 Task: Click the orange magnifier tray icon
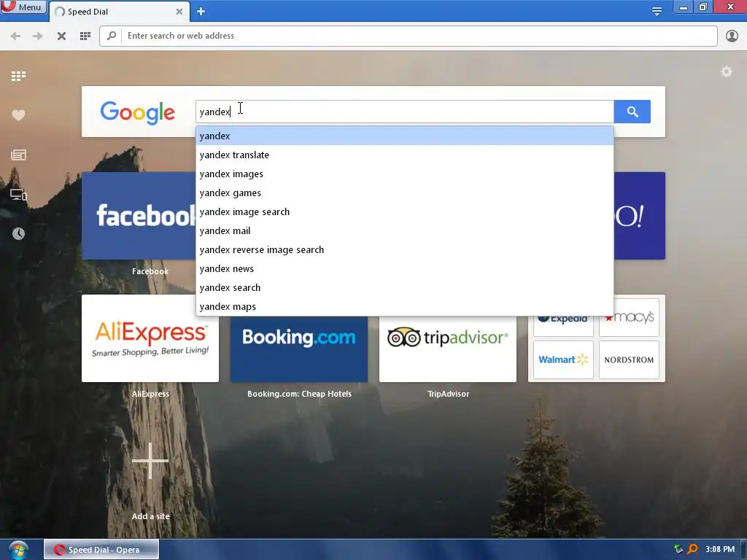coord(692,549)
